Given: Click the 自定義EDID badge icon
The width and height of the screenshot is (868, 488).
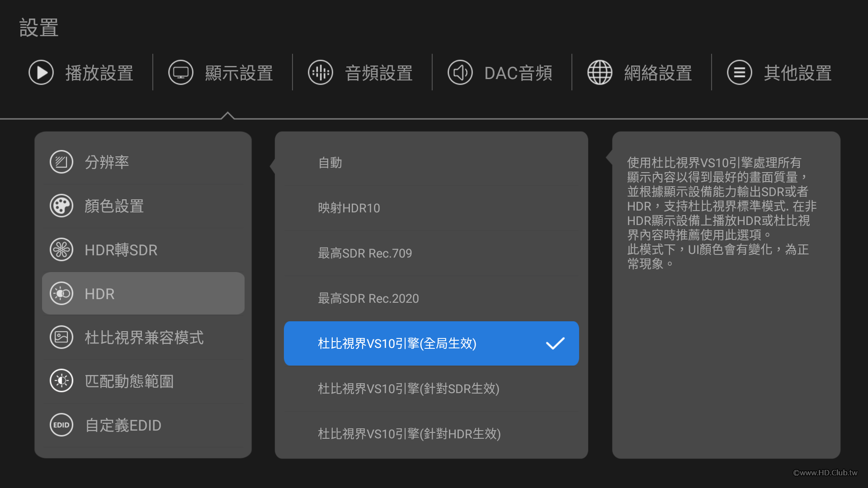Looking at the screenshot, I should [61, 425].
